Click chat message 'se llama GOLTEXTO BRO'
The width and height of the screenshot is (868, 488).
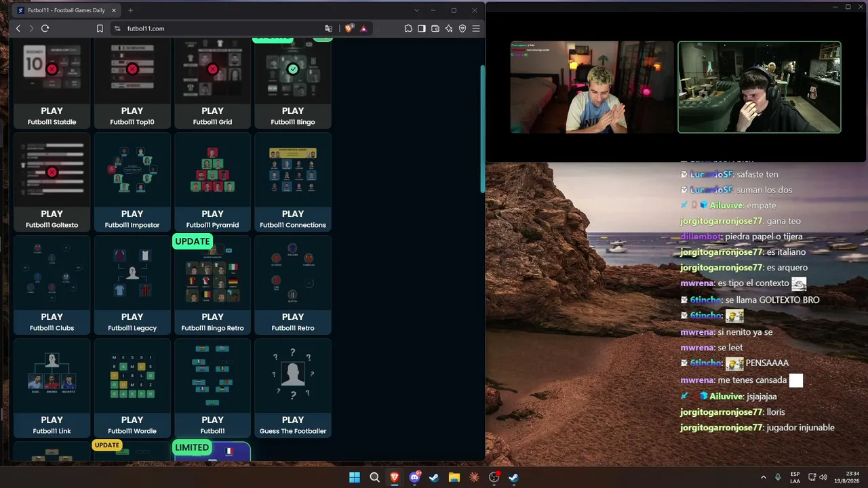point(772,300)
